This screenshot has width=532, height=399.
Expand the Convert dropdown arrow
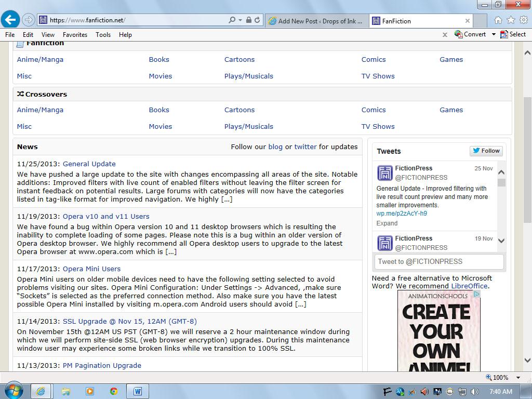point(494,34)
